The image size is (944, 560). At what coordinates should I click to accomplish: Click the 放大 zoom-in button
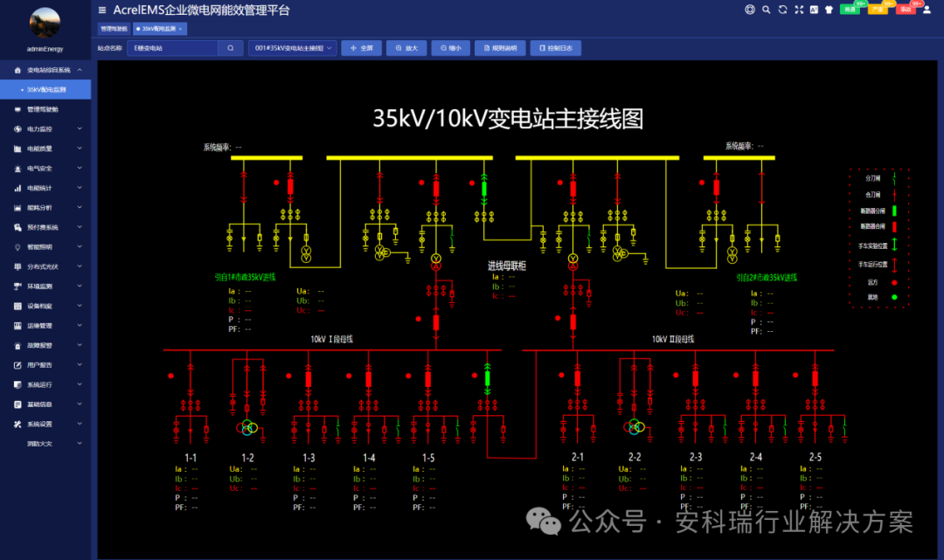pos(406,48)
